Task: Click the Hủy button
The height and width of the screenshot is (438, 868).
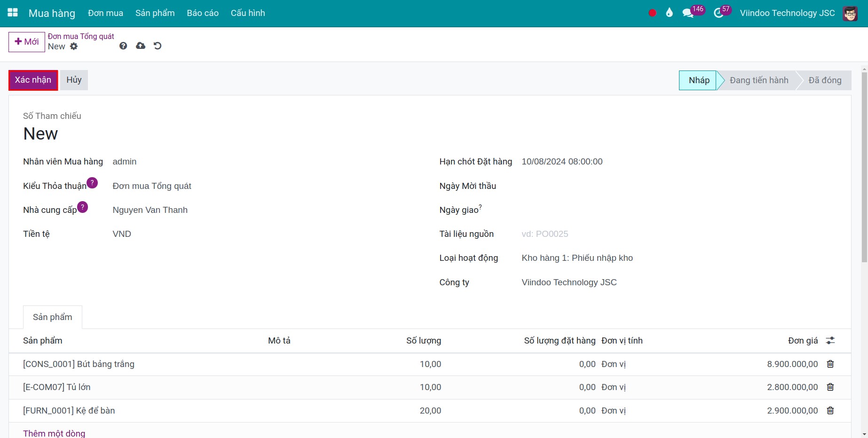Action: (74, 80)
